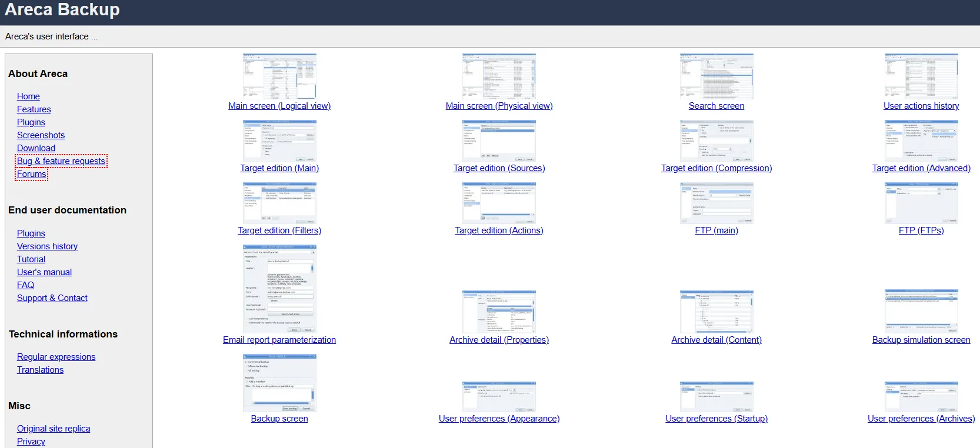Open the Archive detail (Properties) thumbnail
980x448 pixels.
(499, 312)
